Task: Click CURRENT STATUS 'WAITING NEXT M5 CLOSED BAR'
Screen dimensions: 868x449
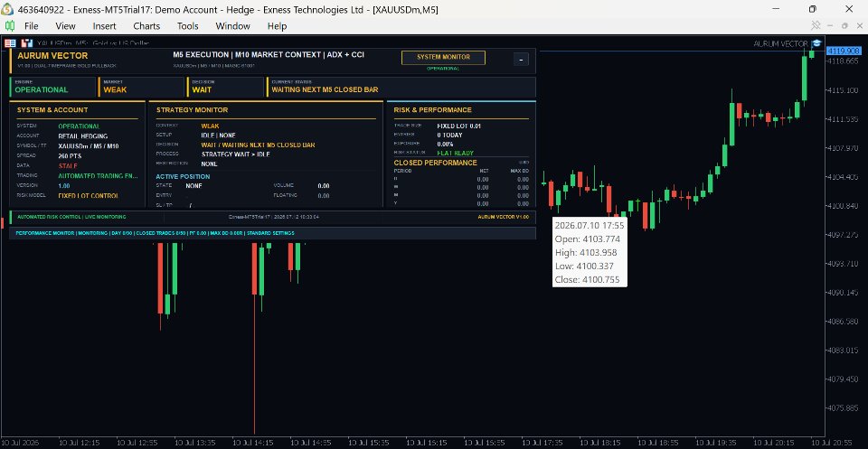Action: (325, 89)
